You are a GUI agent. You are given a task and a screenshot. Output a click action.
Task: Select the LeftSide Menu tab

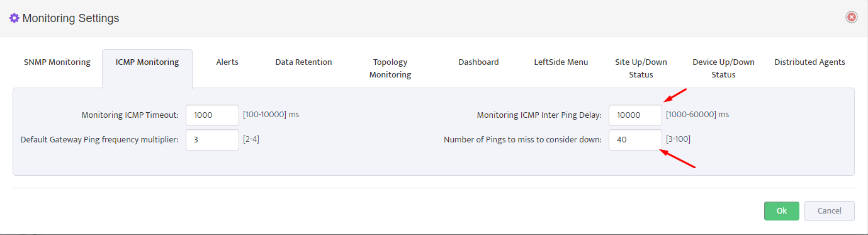pos(561,62)
